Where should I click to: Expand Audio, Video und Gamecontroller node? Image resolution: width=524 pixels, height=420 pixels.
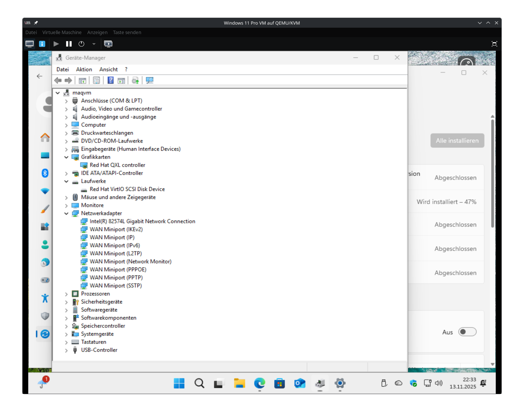(66, 109)
